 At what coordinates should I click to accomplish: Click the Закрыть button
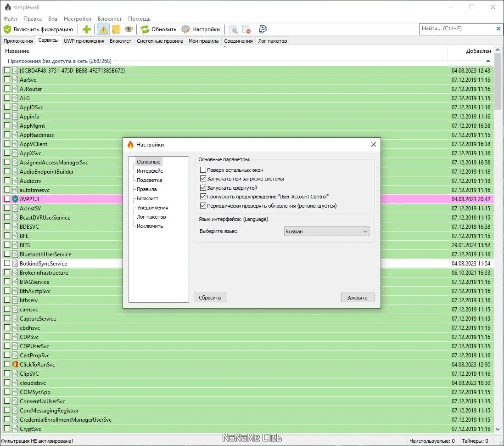pyautogui.click(x=358, y=298)
